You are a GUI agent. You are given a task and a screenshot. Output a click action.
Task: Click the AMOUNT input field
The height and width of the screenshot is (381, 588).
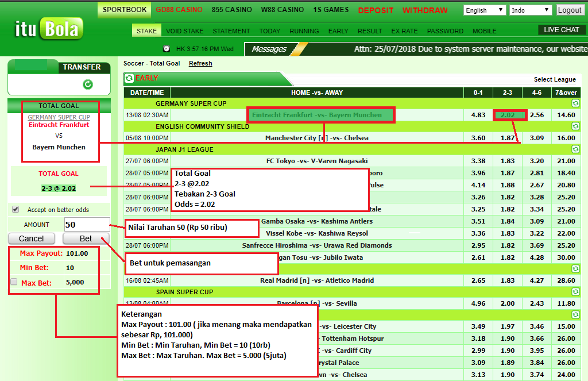87,225
